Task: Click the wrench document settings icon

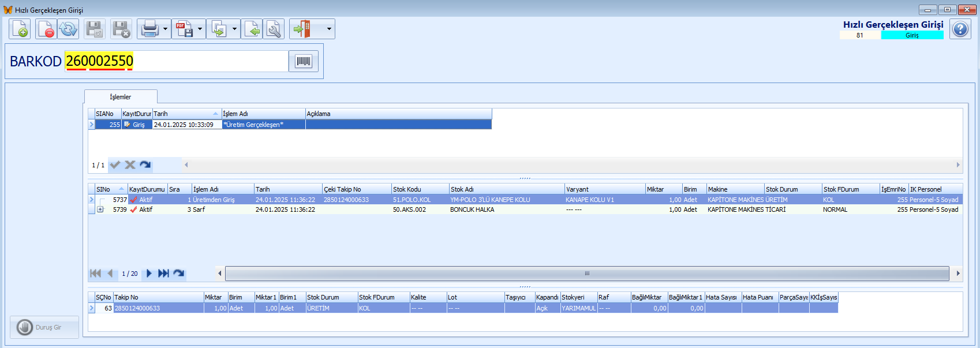Action: pyautogui.click(x=274, y=29)
